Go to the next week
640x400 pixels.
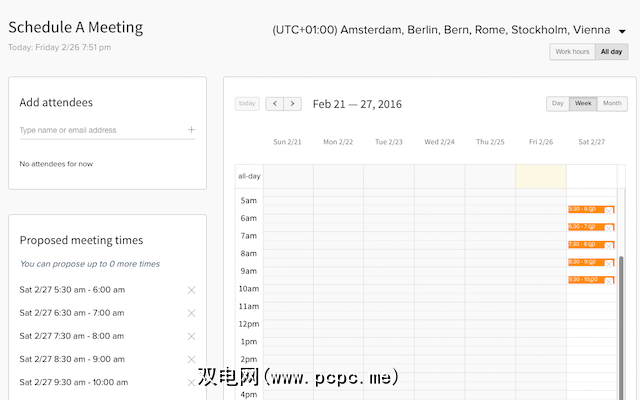pos(292,103)
